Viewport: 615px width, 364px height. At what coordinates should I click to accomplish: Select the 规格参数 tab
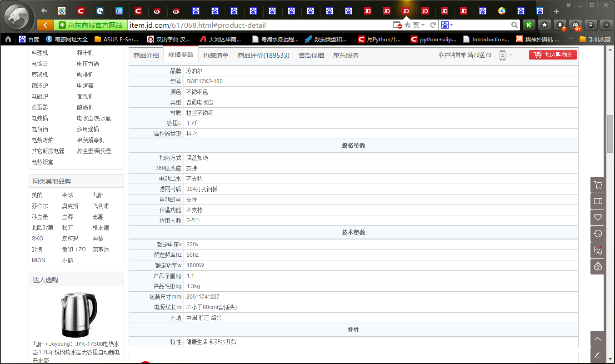tap(181, 55)
